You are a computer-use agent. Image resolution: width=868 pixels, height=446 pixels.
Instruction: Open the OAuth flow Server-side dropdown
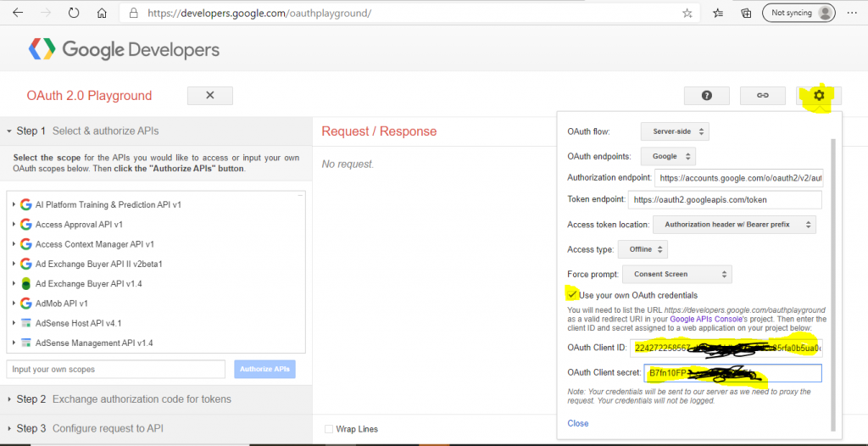(674, 132)
